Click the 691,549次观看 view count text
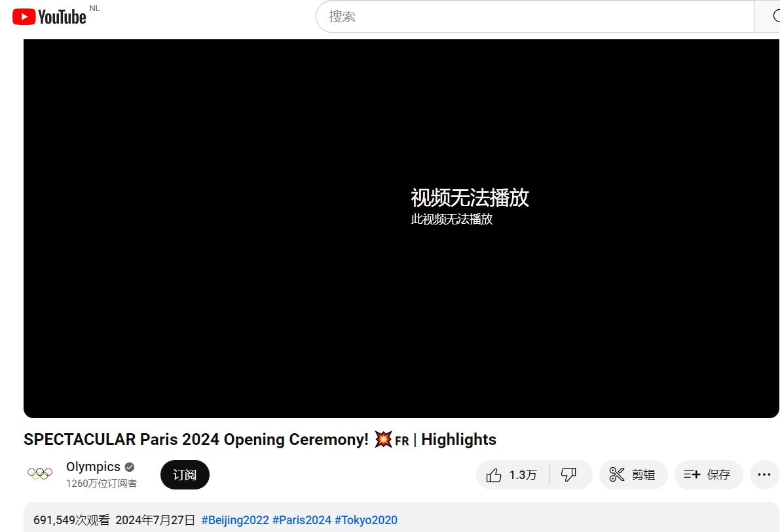Image resolution: width=780 pixels, height=532 pixels. [x=71, y=520]
